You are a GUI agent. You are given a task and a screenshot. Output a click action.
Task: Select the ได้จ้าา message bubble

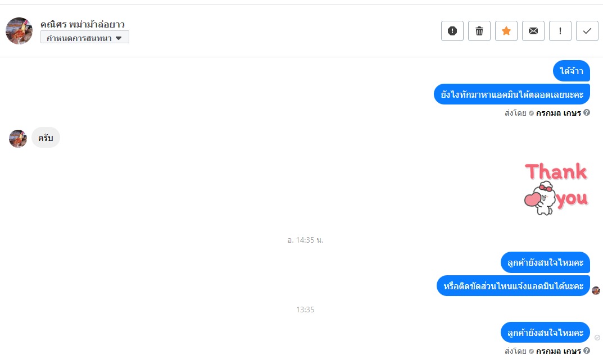coord(572,71)
